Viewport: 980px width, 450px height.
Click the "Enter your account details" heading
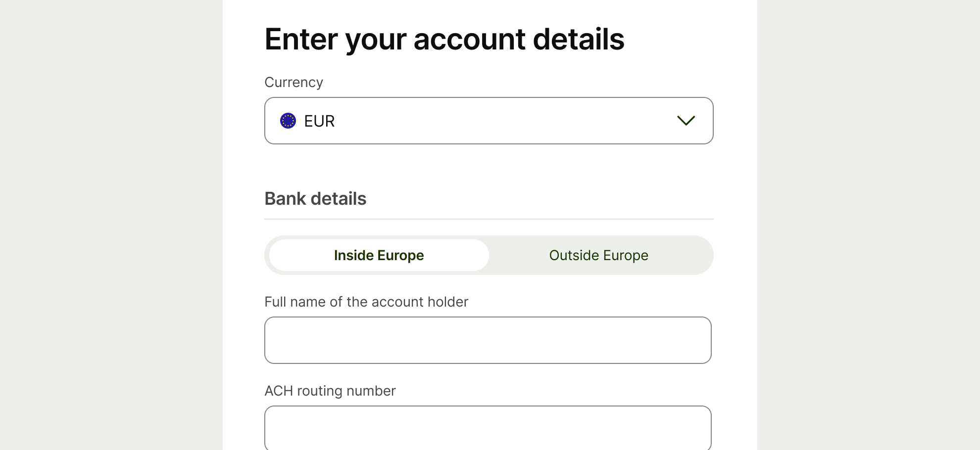tap(444, 40)
